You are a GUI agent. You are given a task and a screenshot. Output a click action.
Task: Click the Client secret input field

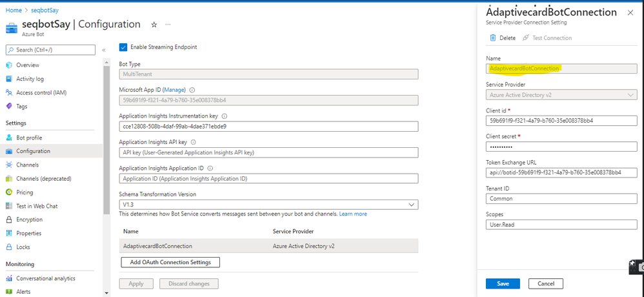pos(561,147)
